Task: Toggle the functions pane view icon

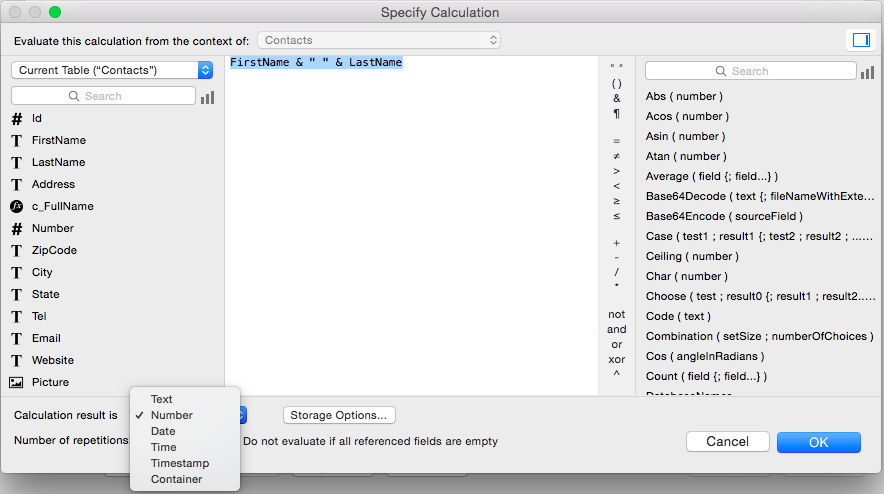Action: [x=861, y=40]
